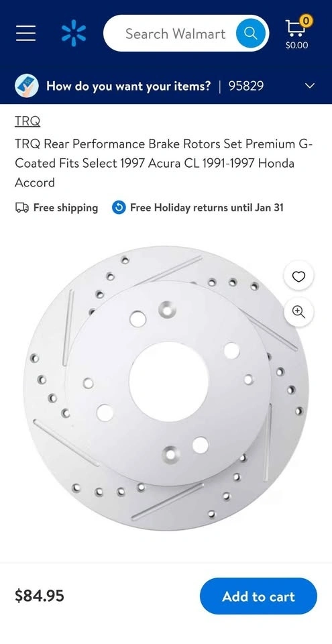The image size is (332, 644).
Task: Expand the fulfillment options chevron
Action: [311, 87]
